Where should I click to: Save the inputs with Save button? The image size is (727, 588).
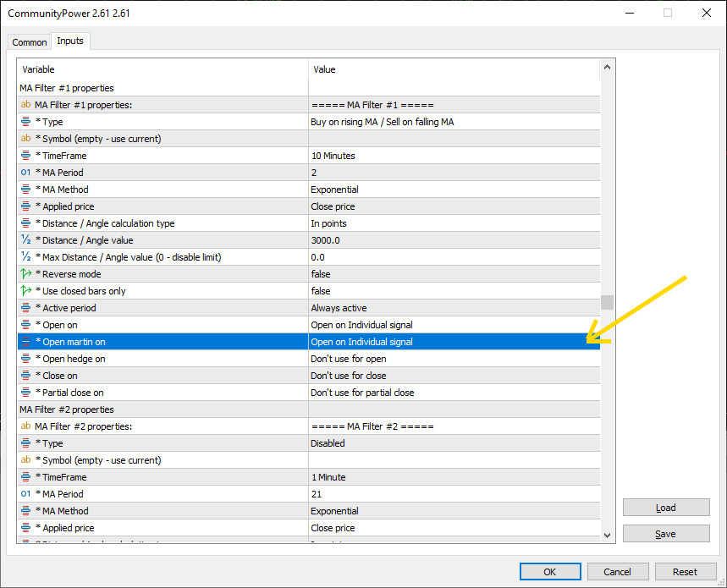pos(666,533)
